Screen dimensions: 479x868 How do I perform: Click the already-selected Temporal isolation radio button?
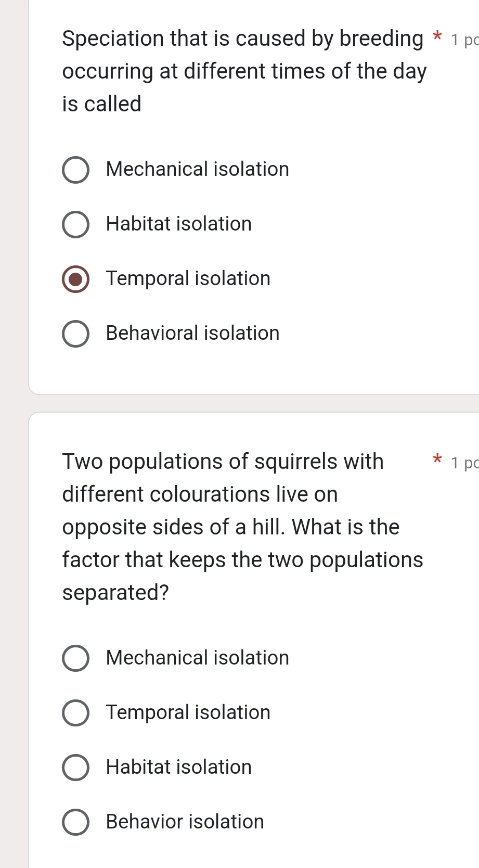[75, 279]
